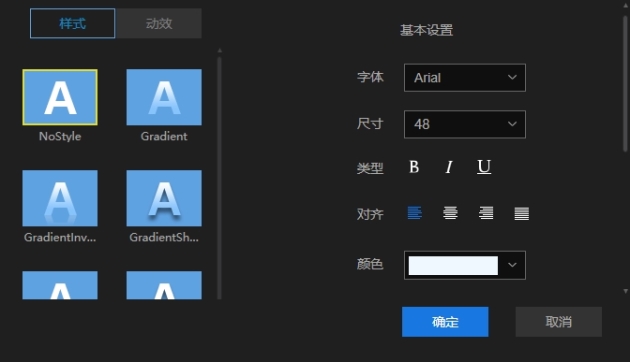The width and height of the screenshot is (630, 362).
Task: Click the 基本设置 heading
Action: click(426, 30)
